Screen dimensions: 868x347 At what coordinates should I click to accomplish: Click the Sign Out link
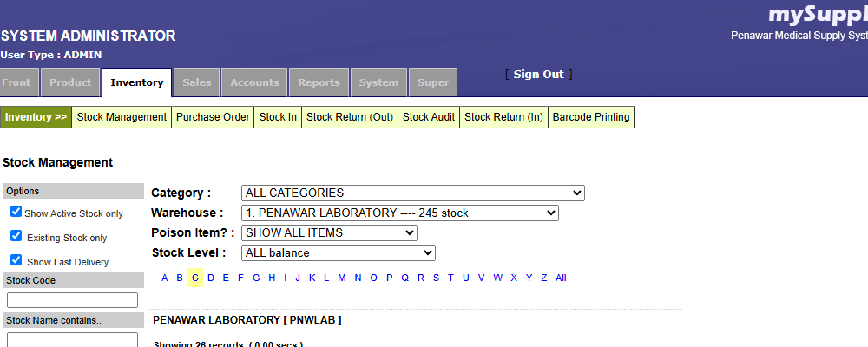[x=538, y=75]
